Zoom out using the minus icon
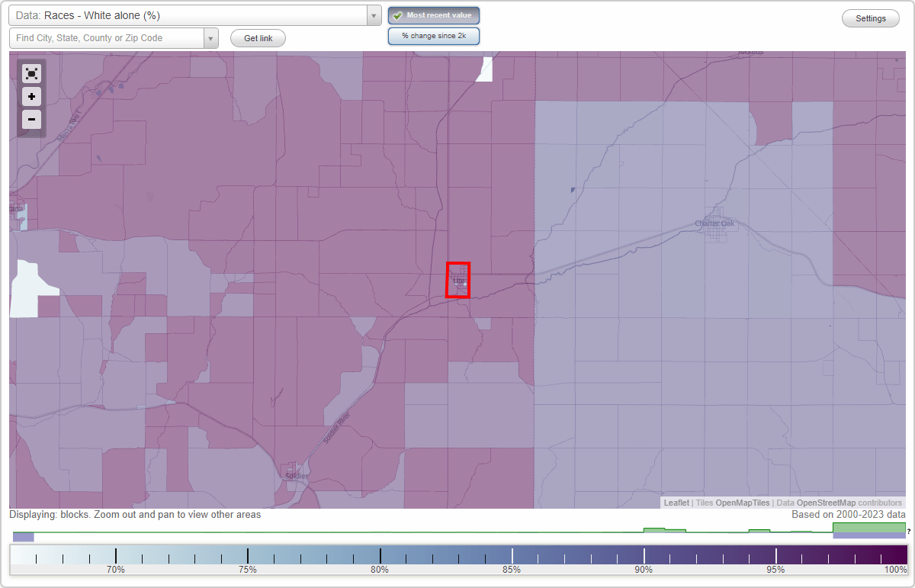Screen dimensions: 915x588 [x=31, y=119]
